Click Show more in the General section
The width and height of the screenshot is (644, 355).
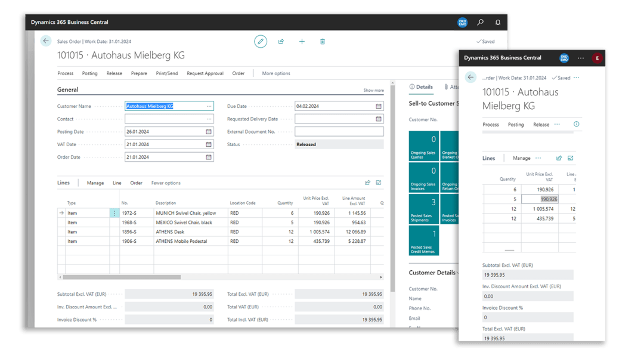(x=373, y=91)
